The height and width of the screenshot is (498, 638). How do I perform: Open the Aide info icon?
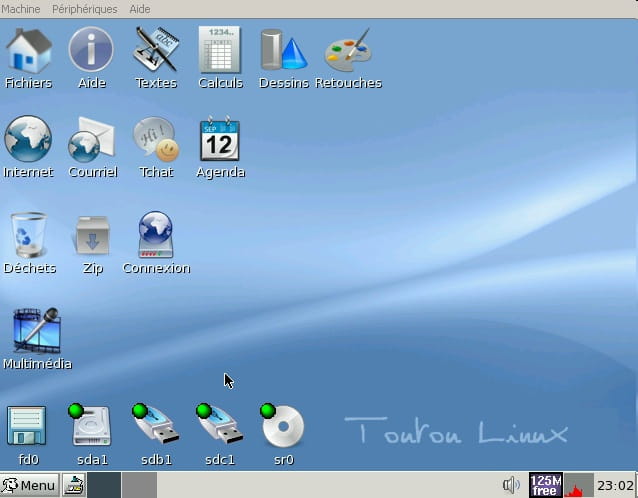click(91, 50)
